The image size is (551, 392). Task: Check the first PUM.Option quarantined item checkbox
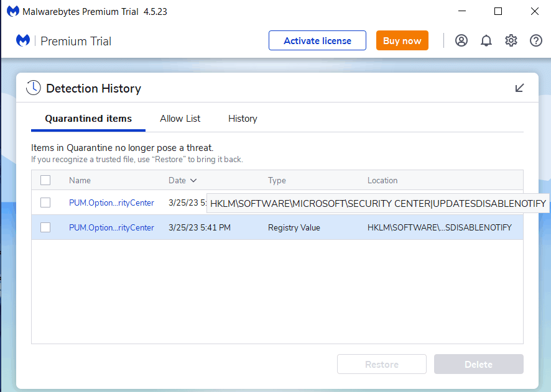coord(45,203)
